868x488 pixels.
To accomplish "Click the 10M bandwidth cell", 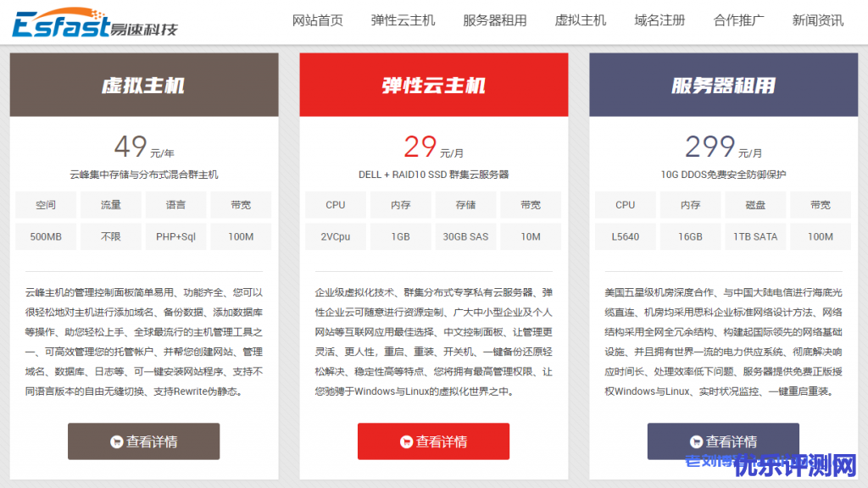I will (531, 237).
